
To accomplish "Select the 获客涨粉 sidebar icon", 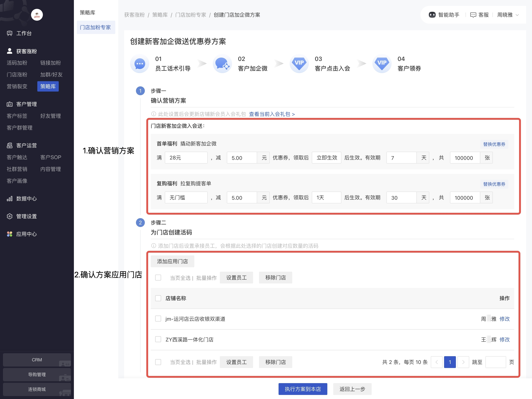I will (10, 51).
